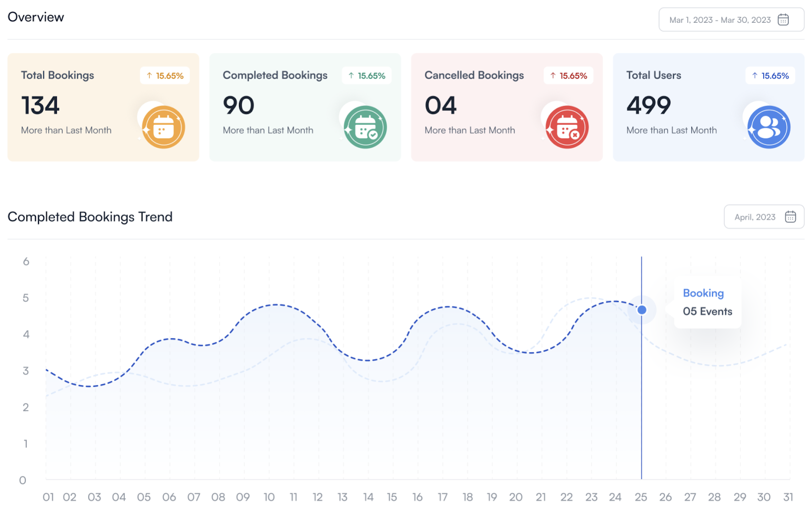The width and height of the screenshot is (812, 509).
Task: Click the Completed Bookings Trend heading
Action: tap(90, 217)
